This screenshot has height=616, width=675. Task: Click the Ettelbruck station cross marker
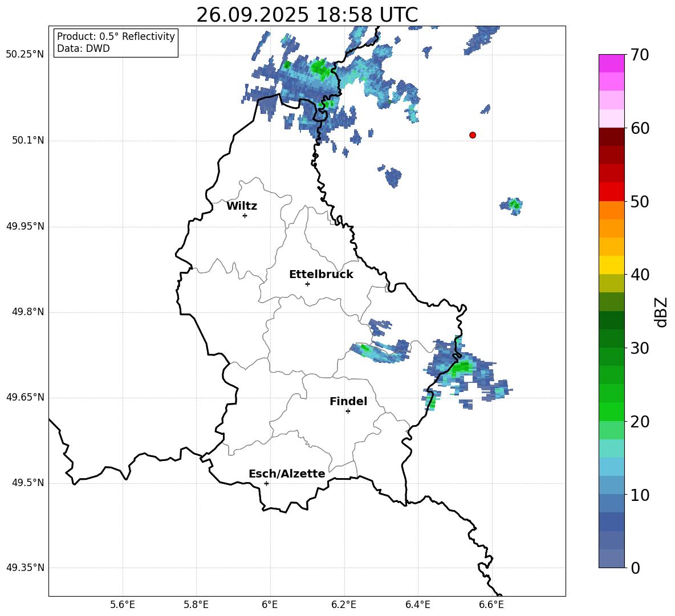pos(307,284)
